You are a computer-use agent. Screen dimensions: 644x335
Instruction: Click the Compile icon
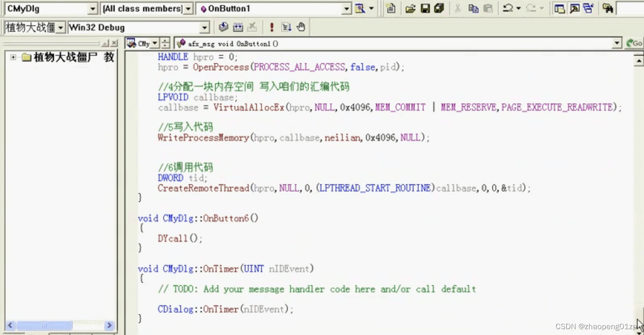(x=223, y=27)
